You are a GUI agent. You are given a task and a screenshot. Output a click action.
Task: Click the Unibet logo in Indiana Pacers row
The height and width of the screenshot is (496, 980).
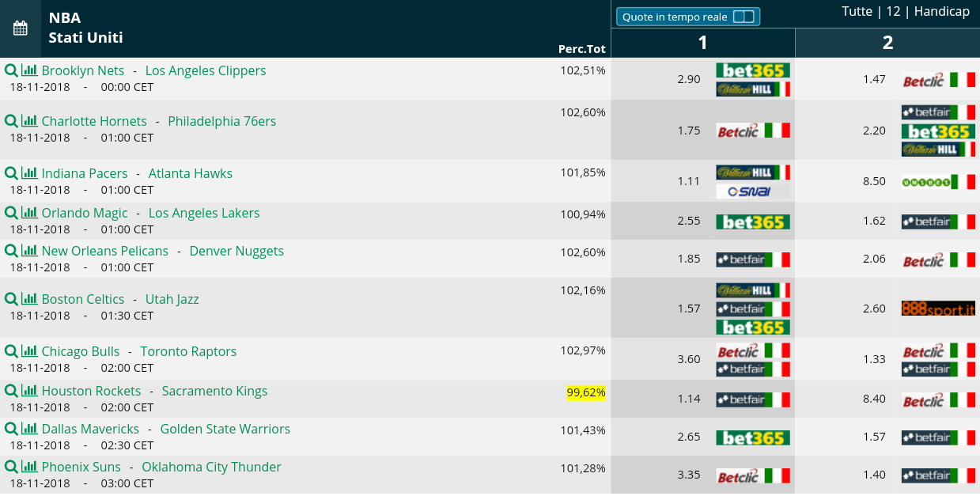coord(938,182)
